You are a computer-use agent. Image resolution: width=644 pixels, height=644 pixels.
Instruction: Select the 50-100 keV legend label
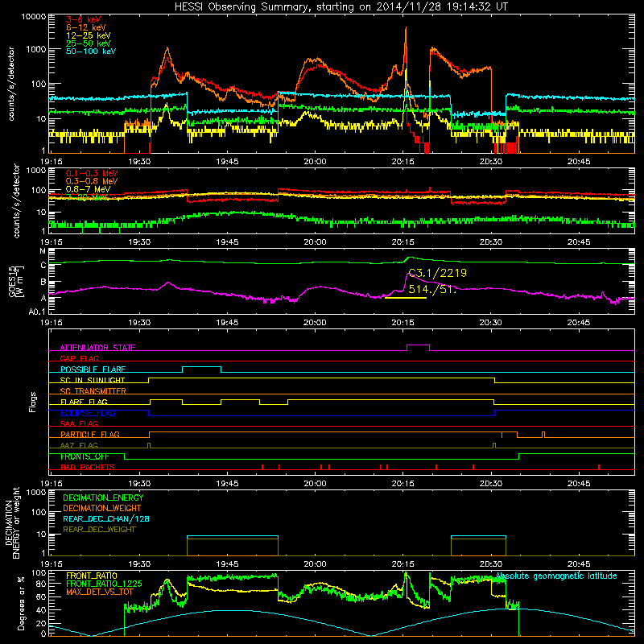pos(91,51)
